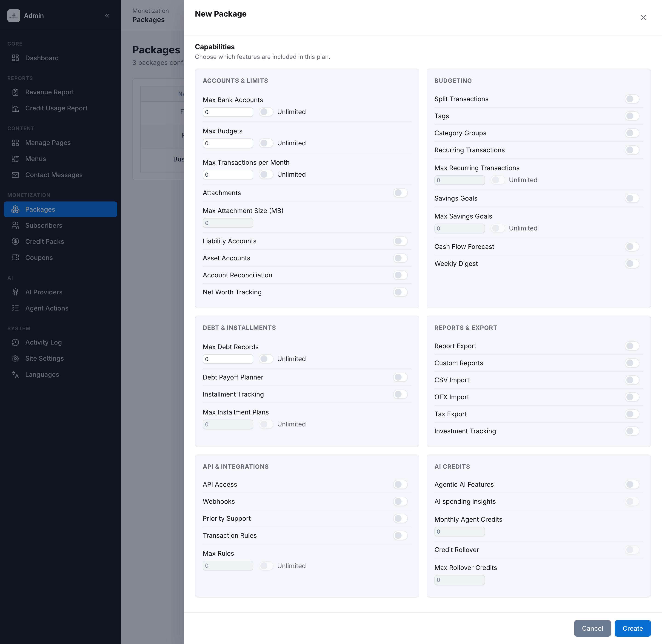Toggle Unlimited for Max Bank Accounts
Screen dimensions: 662x644
pyautogui.click(x=266, y=112)
